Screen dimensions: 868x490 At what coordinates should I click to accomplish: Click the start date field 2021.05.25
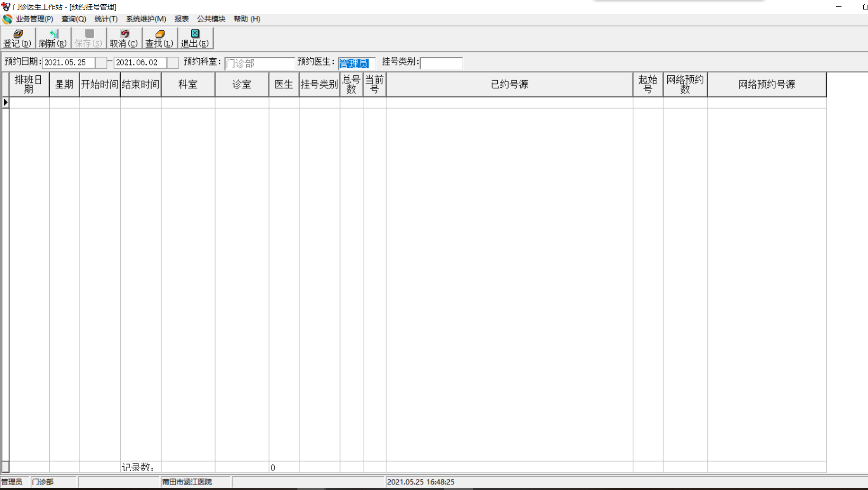click(69, 63)
